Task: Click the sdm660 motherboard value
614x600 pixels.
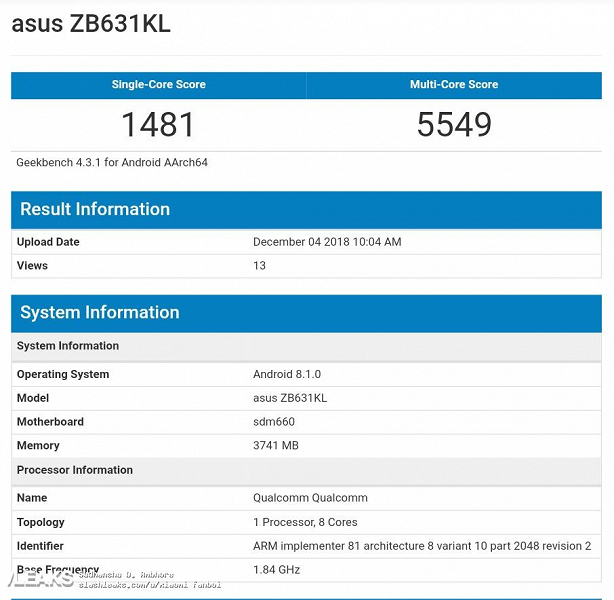Action: 274,422
